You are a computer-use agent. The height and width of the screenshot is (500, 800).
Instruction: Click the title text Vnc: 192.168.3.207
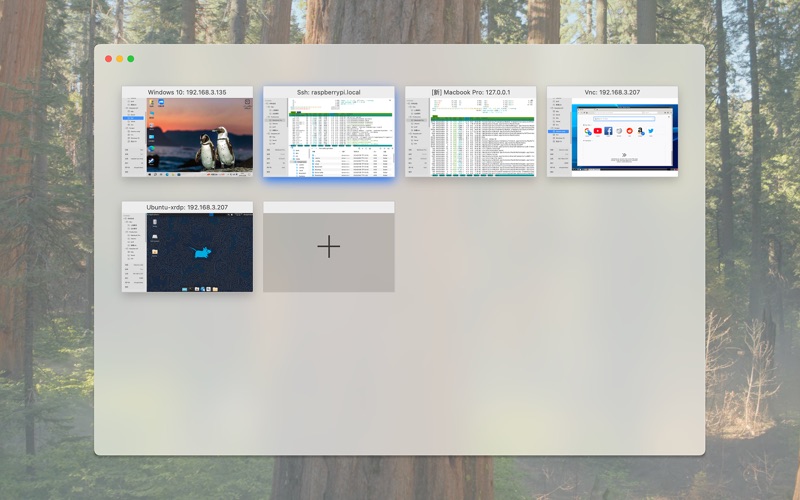(612, 92)
